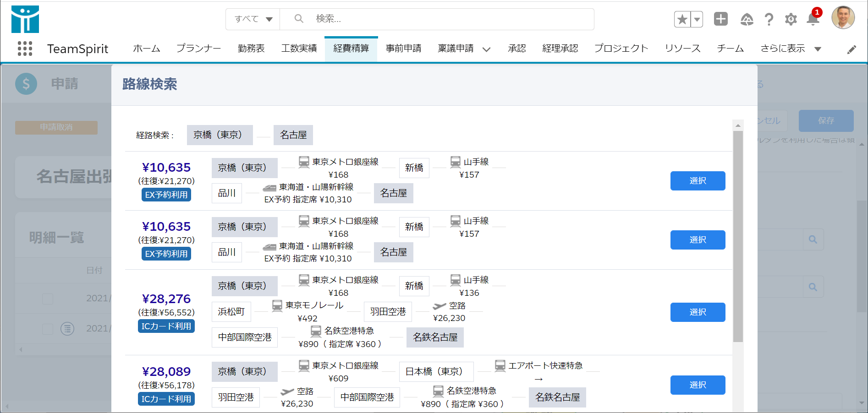Screen dimensions: 868x413
Task: Tick second 2021 row checkbox in 明細一覧
Action: [x=48, y=329]
